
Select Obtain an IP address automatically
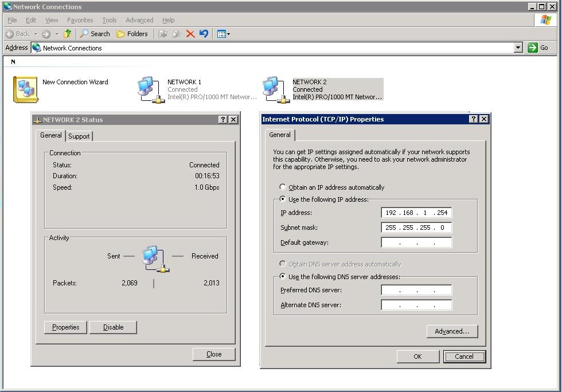tap(282, 187)
